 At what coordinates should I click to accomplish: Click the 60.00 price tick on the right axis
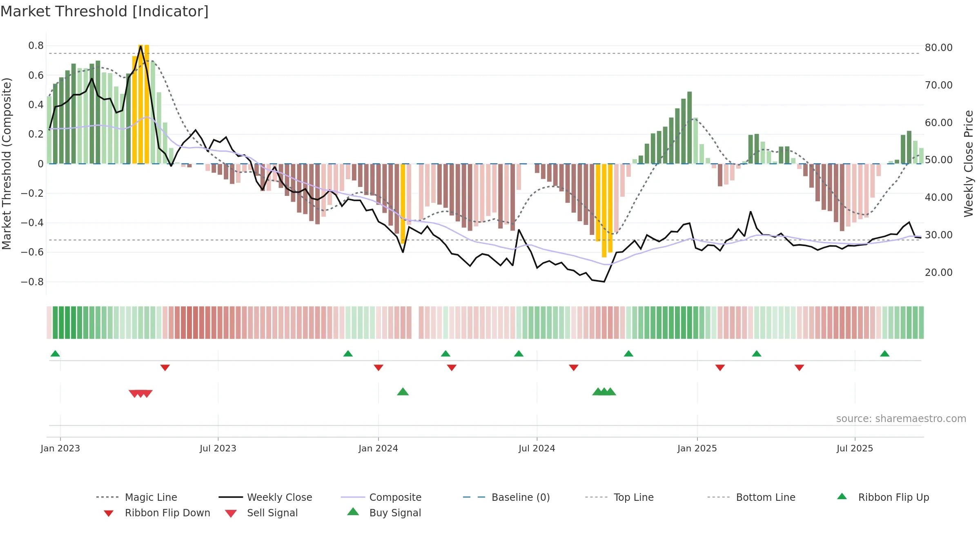[x=939, y=123]
